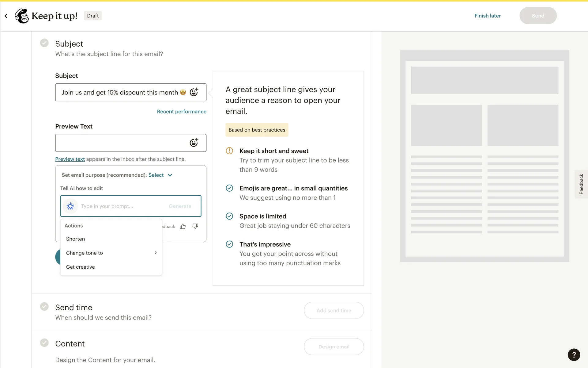Open the help question mark button
Screen dimensions: 588x368
click(x=574, y=355)
